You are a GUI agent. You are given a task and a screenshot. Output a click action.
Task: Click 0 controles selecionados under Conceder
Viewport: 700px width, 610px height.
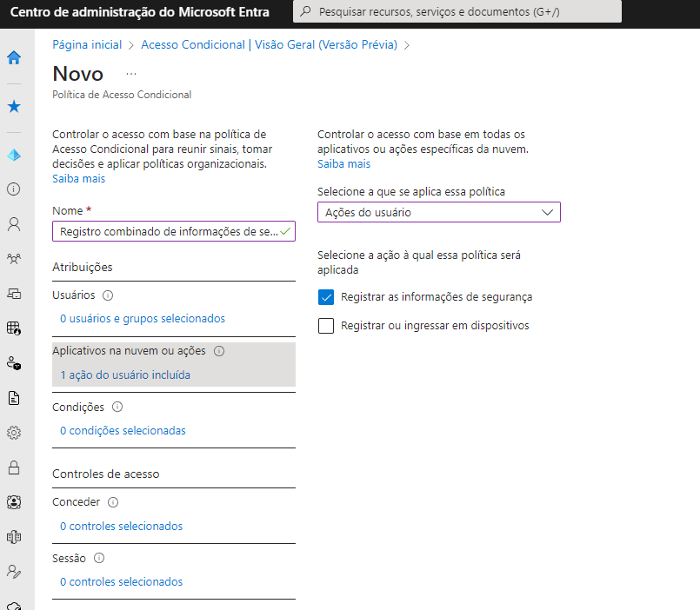point(121,526)
